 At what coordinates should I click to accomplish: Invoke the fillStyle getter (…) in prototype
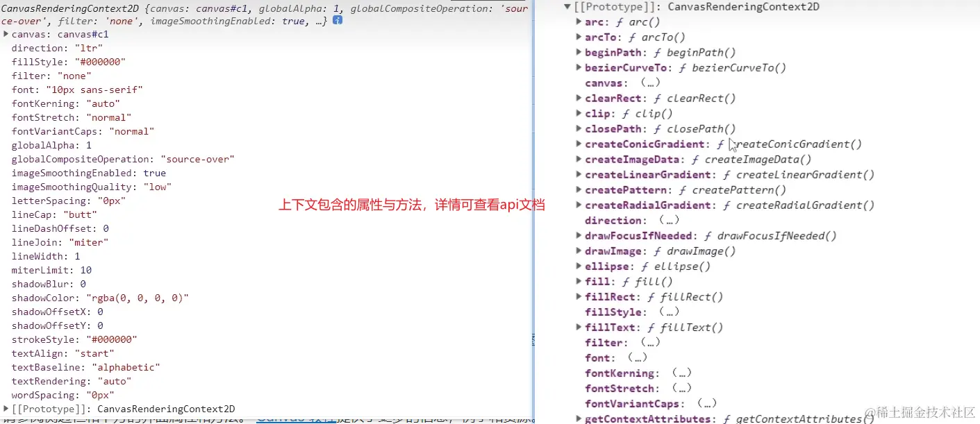[669, 312]
